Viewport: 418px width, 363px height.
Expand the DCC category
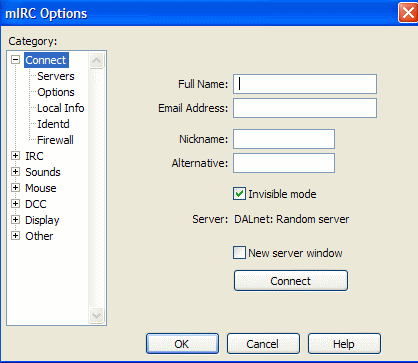click(x=15, y=204)
